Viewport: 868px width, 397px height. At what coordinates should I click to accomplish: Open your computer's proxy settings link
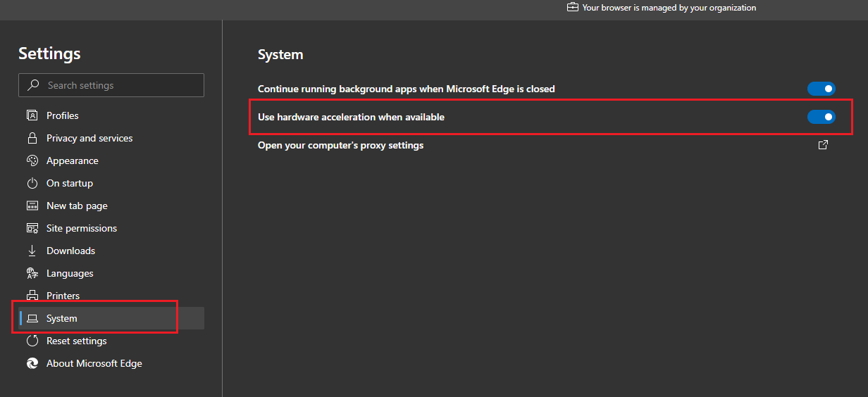340,145
